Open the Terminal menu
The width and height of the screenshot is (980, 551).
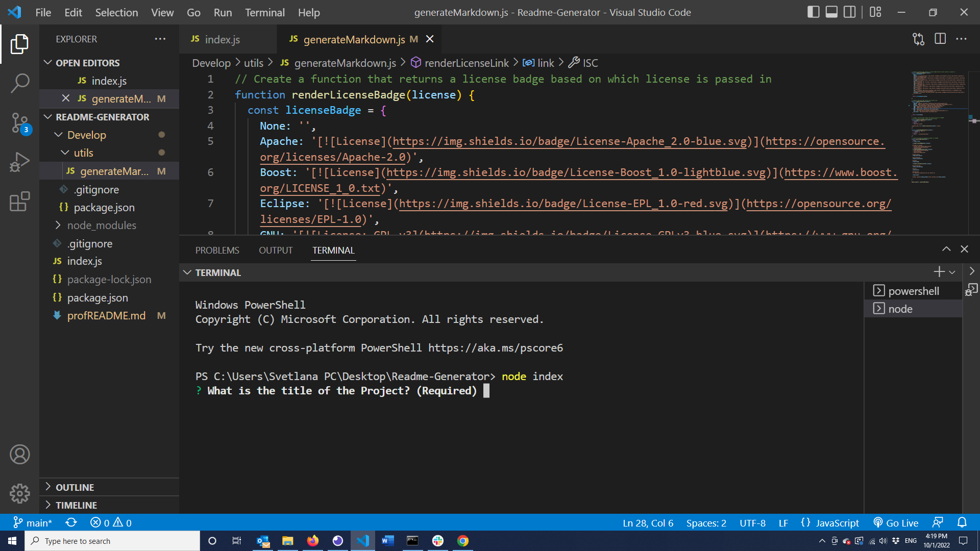pyautogui.click(x=264, y=12)
